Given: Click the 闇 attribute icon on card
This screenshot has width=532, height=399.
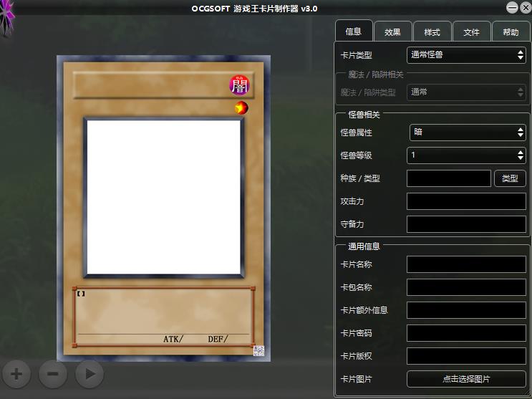Looking at the screenshot, I should pyautogui.click(x=240, y=85).
